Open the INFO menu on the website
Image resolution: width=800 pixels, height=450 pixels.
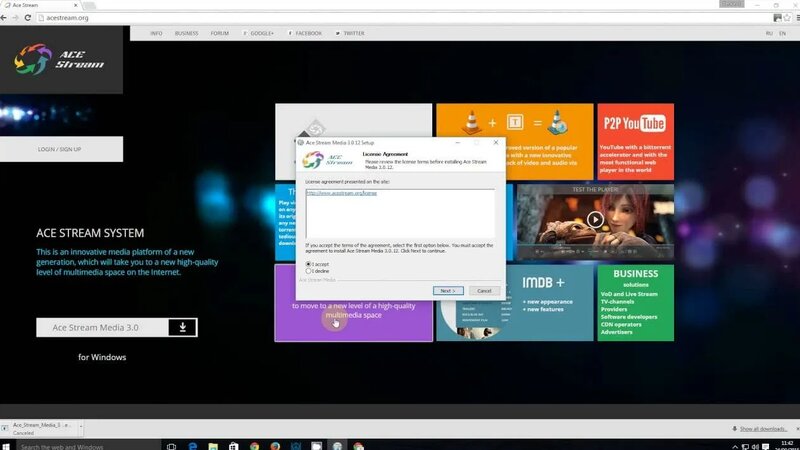pyautogui.click(x=156, y=33)
